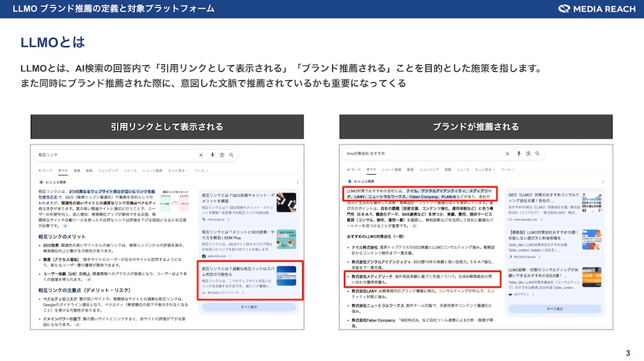Expand もっと見る dropdown in 相互リンク search

click(178, 171)
